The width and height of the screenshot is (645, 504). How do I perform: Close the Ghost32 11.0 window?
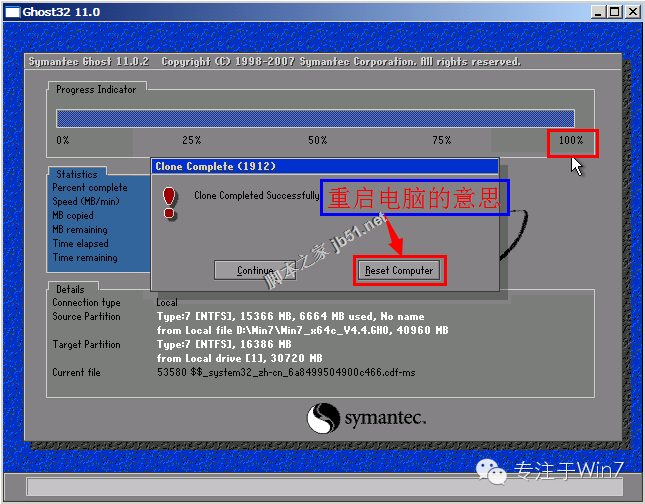click(632, 12)
